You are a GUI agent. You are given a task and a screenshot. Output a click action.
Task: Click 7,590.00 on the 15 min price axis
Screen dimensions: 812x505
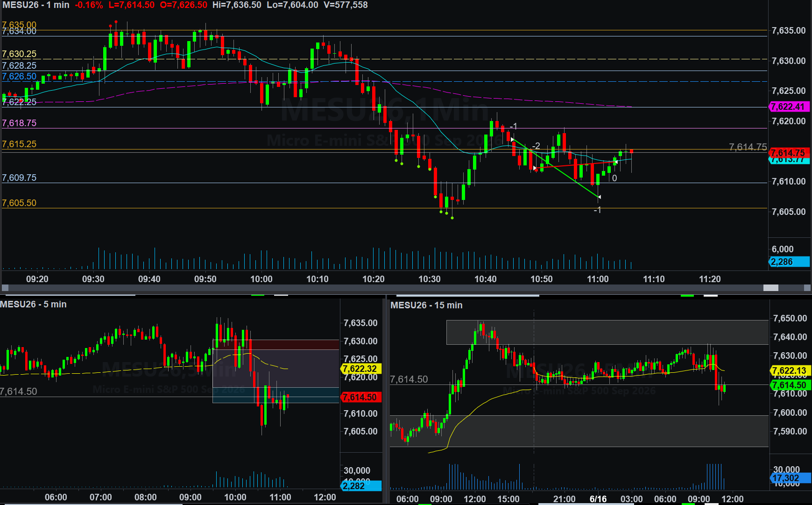(x=790, y=432)
